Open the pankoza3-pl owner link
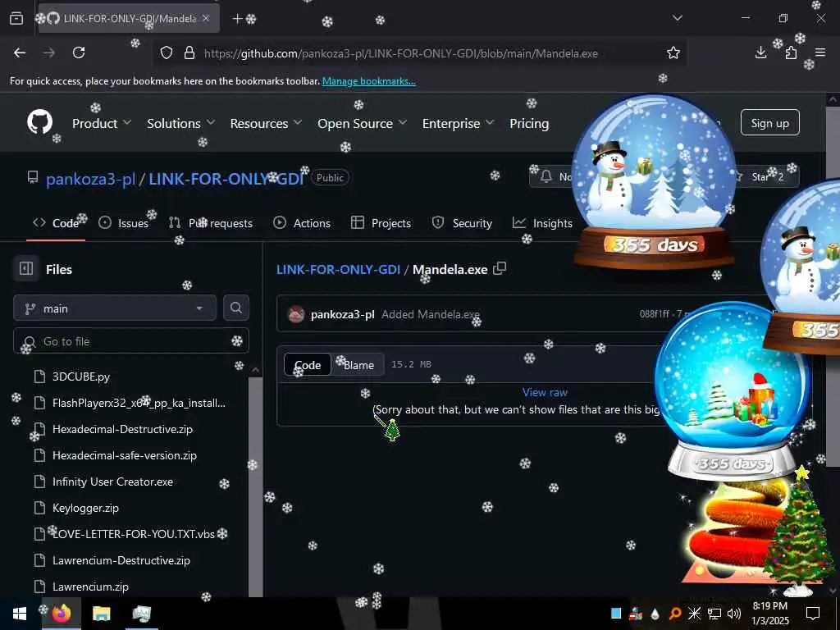Screen dimensions: 840x630 pos(90,178)
